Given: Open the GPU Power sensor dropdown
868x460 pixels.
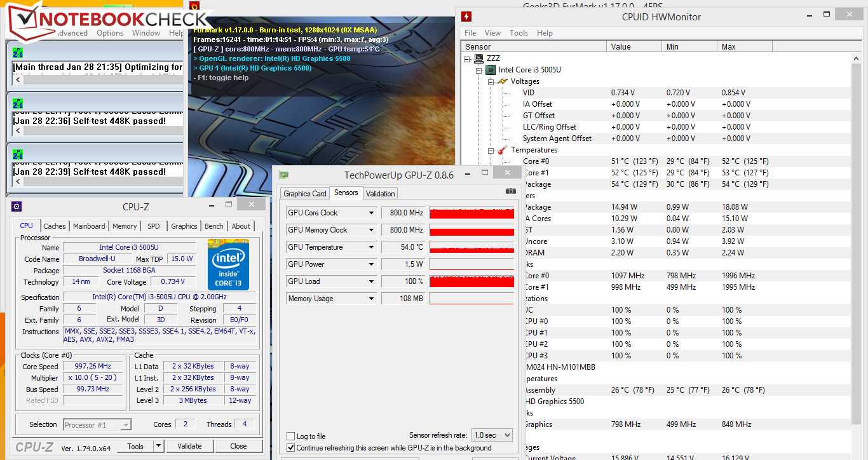Looking at the screenshot, I should tap(372, 264).
